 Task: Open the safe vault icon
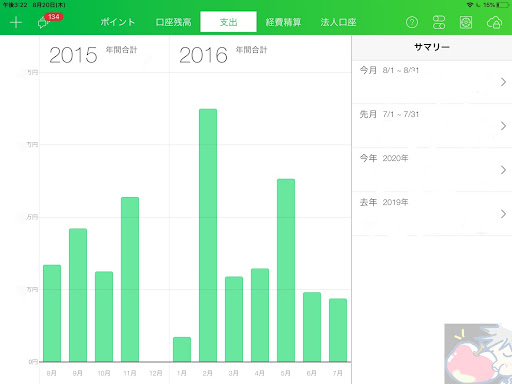466,22
